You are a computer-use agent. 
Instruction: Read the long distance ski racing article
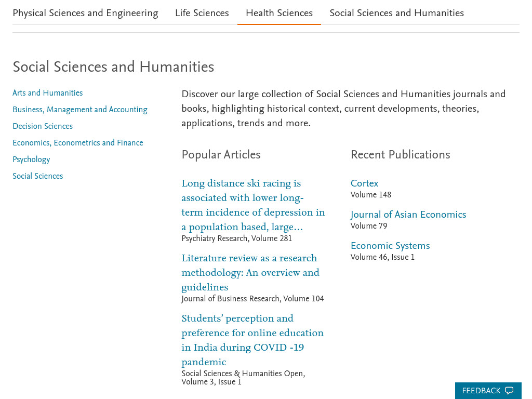pos(253,205)
